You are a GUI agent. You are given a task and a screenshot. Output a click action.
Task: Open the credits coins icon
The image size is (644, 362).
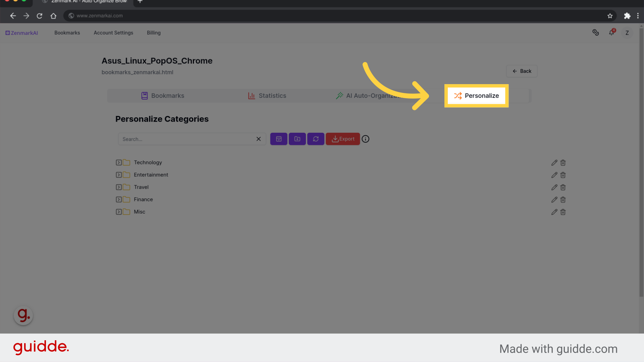coord(595,33)
